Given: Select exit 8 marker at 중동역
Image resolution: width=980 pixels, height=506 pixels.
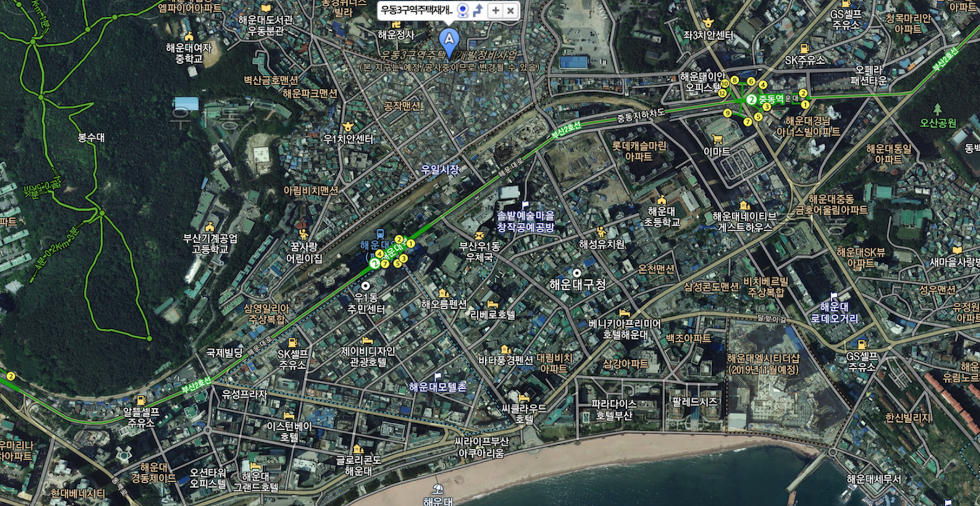Looking at the screenshot, I should [x=734, y=80].
